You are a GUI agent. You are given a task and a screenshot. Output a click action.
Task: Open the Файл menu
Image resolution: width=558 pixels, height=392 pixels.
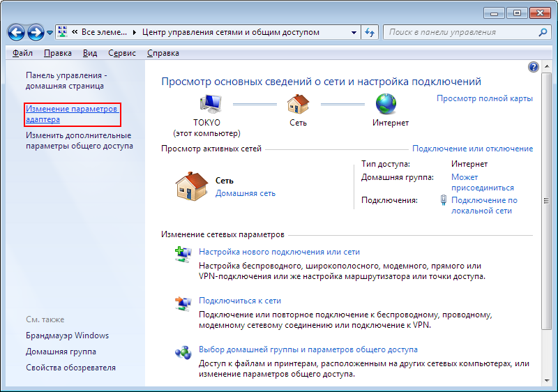[22, 53]
